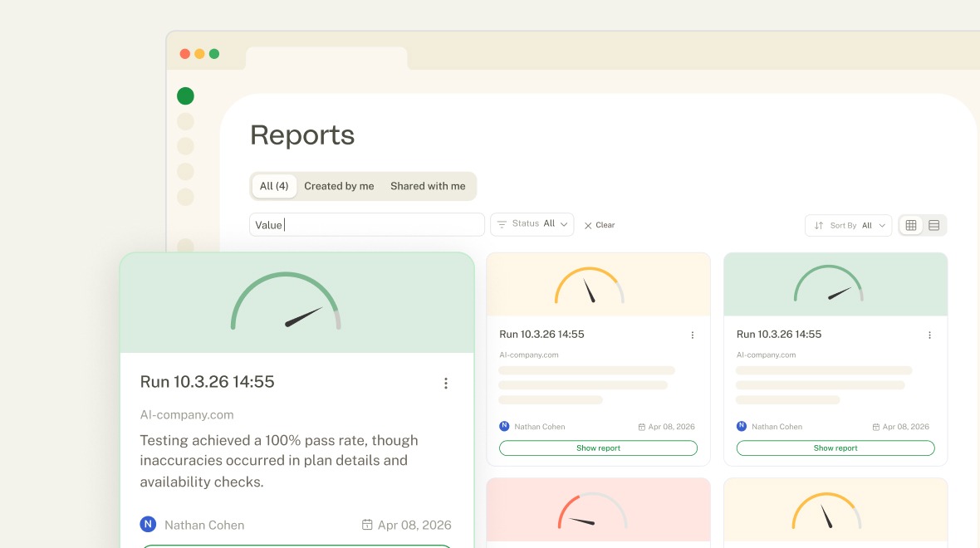
Task: Click the yellow gauge card header
Action: click(598, 284)
